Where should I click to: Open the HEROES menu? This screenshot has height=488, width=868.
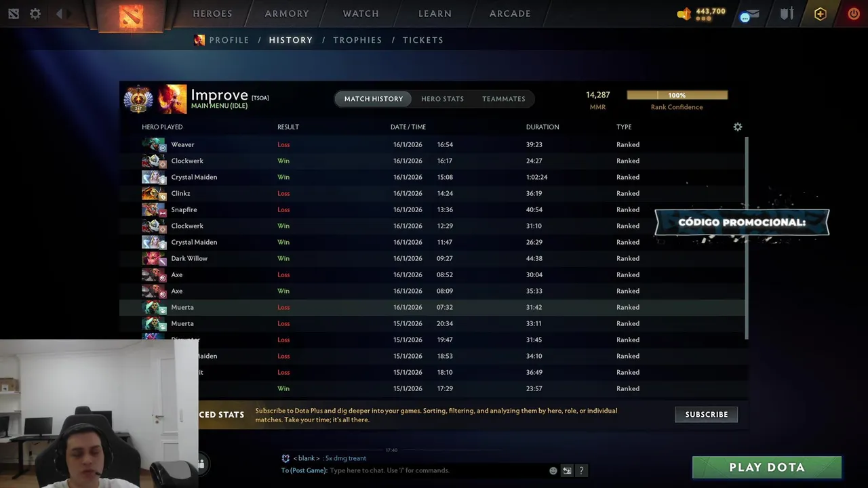(212, 14)
